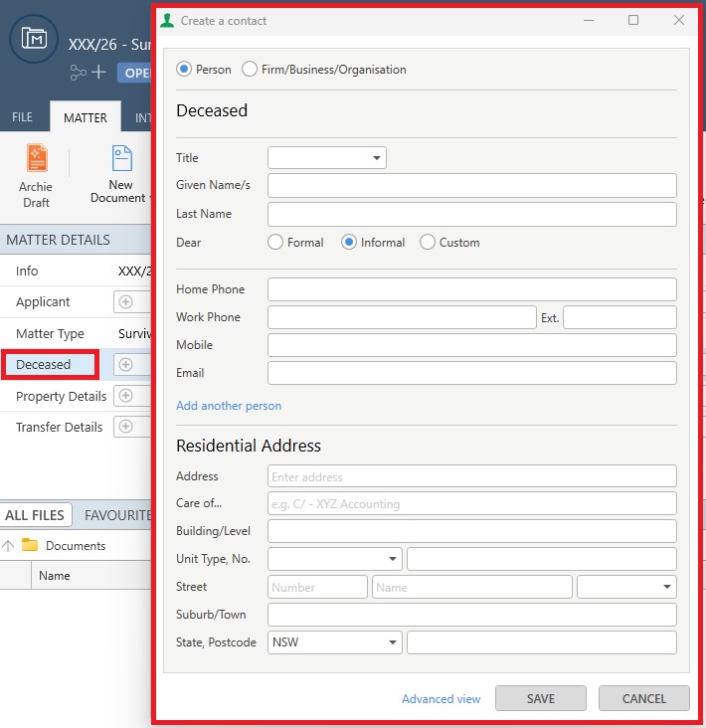Click the Home Phone field
The width and height of the screenshot is (706, 728).
point(472,289)
